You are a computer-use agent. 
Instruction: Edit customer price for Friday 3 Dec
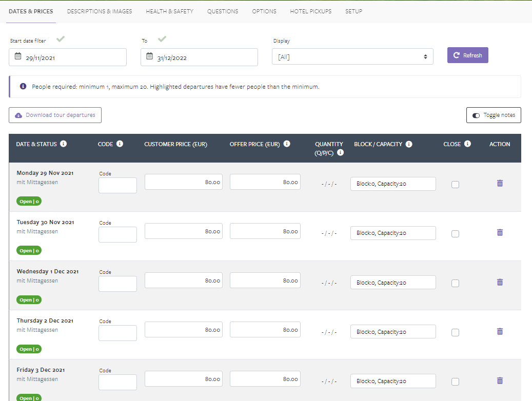click(184, 378)
